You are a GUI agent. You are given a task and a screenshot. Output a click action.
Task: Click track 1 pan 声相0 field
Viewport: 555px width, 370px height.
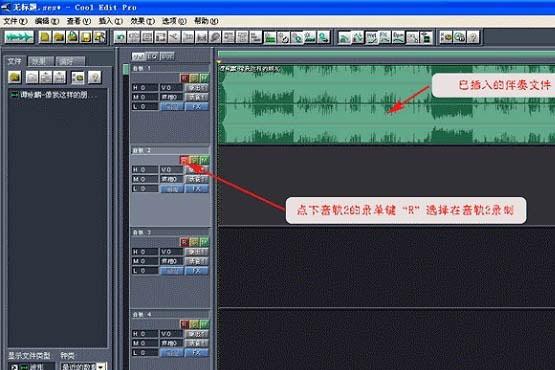[172, 97]
